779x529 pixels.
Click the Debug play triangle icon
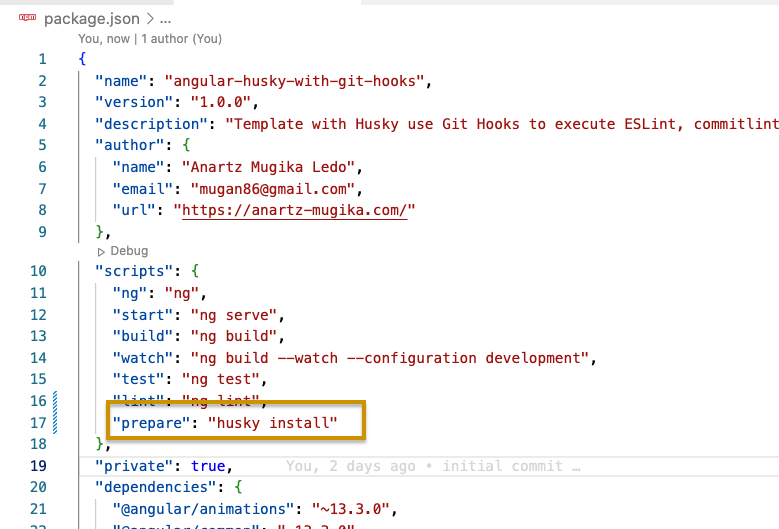click(101, 252)
